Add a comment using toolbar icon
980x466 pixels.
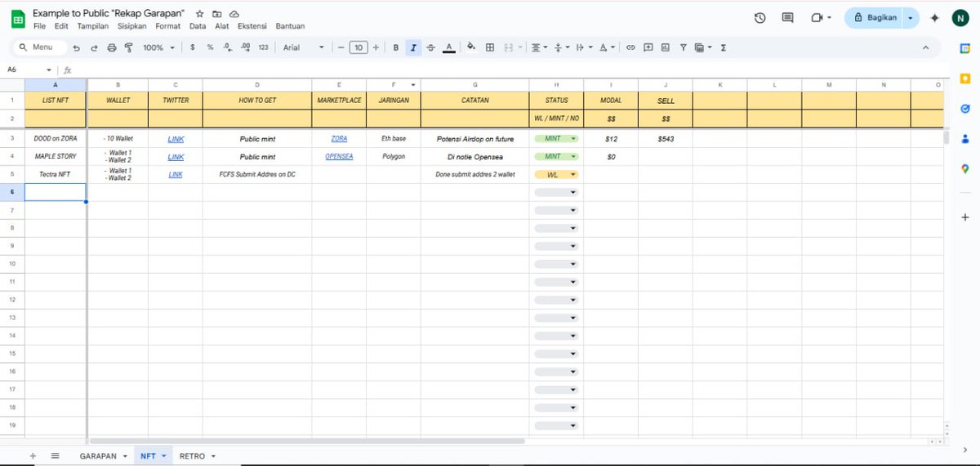(648, 47)
